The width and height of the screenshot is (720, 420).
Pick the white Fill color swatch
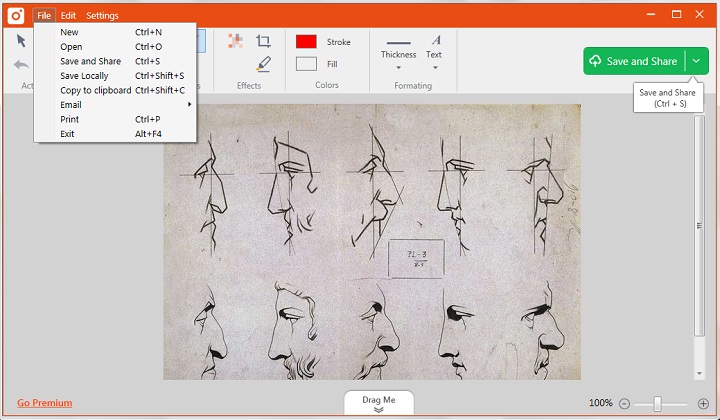(x=306, y=64)
